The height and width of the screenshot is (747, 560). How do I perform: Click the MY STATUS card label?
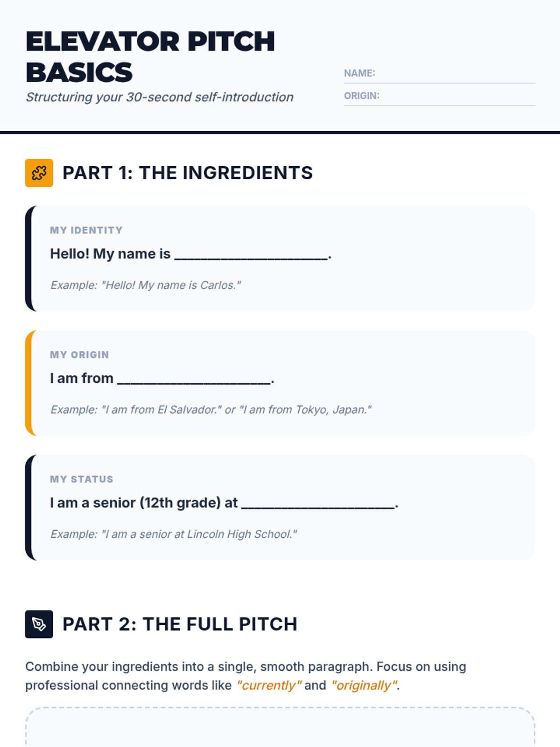click(82, 479)
